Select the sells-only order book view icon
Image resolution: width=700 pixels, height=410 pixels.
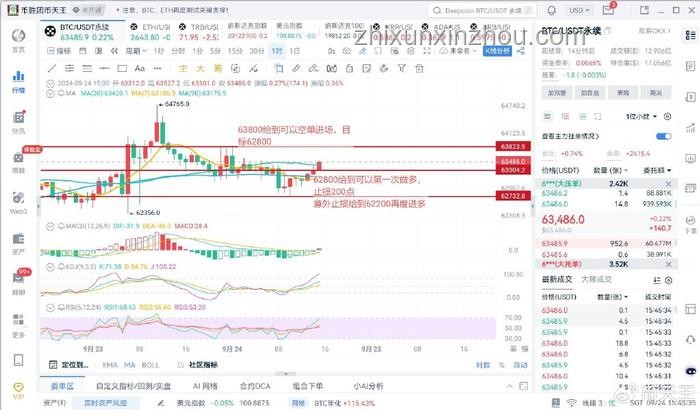pyautogui.click(x=565, y=116)
